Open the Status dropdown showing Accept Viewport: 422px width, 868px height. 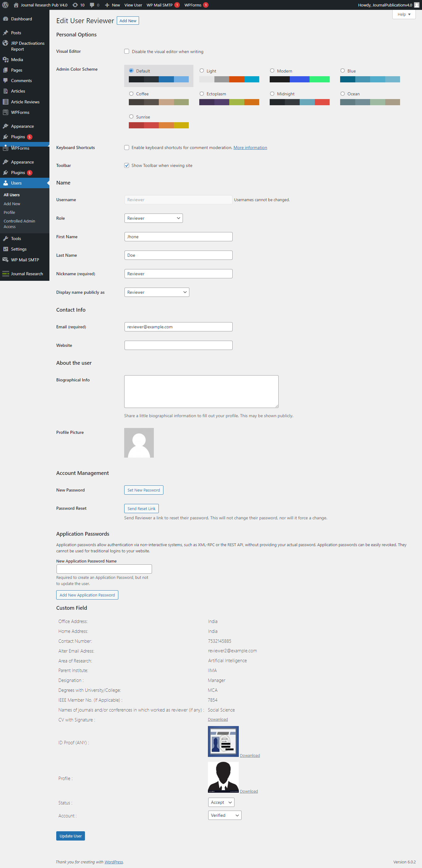(x=221, y=802)
